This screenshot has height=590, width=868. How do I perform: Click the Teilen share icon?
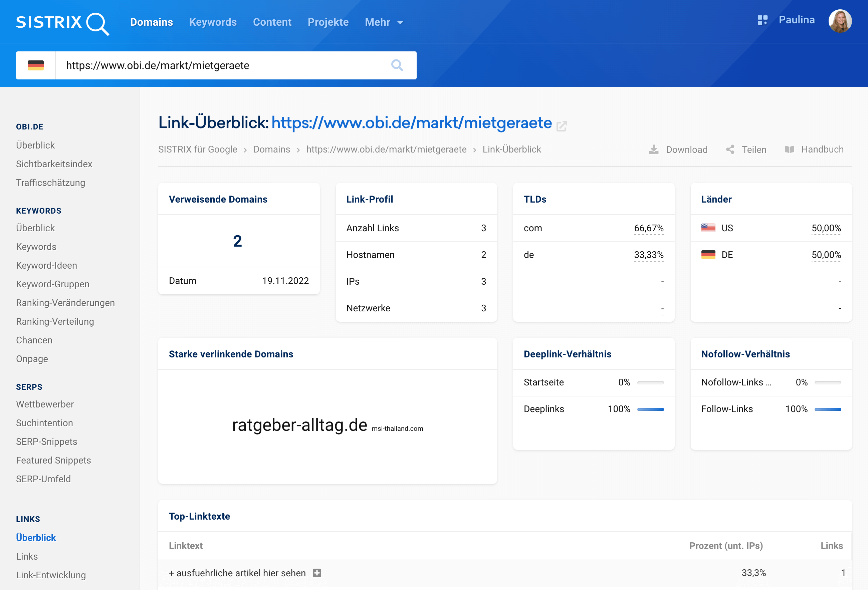click(x=730, y=150)
